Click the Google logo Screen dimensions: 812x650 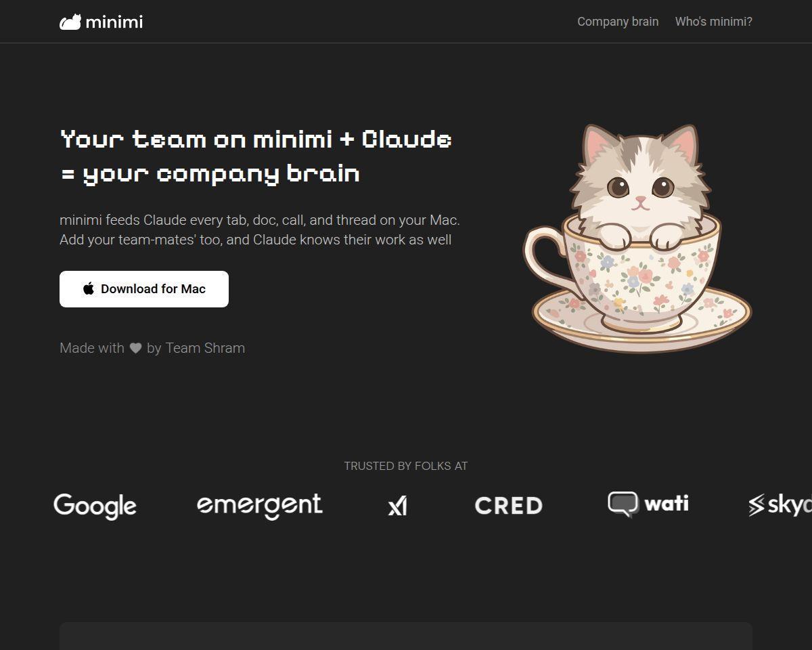[x=95, y=506]
